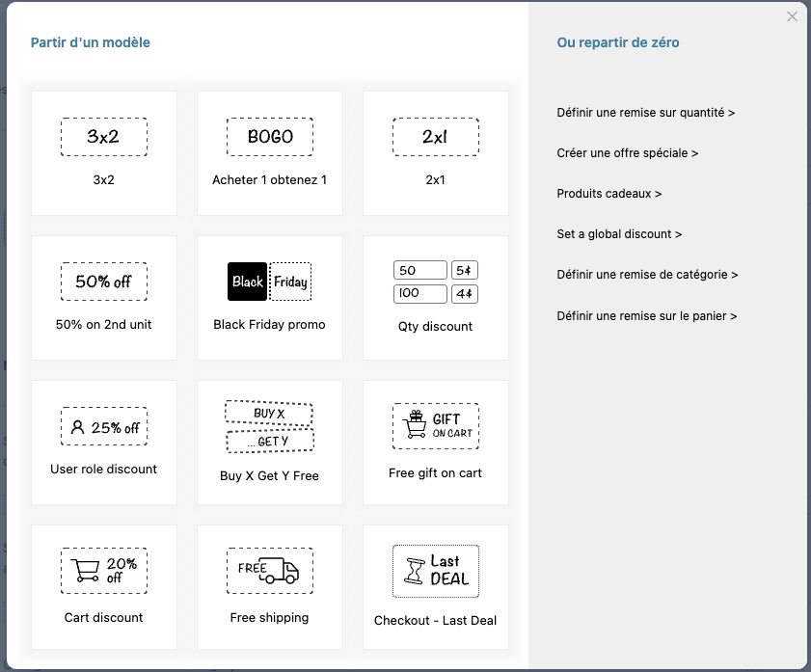Viewport: 811px width, 672px height.
Task: Click the 'Free gift on cart' caption
Action: point(436,473)
